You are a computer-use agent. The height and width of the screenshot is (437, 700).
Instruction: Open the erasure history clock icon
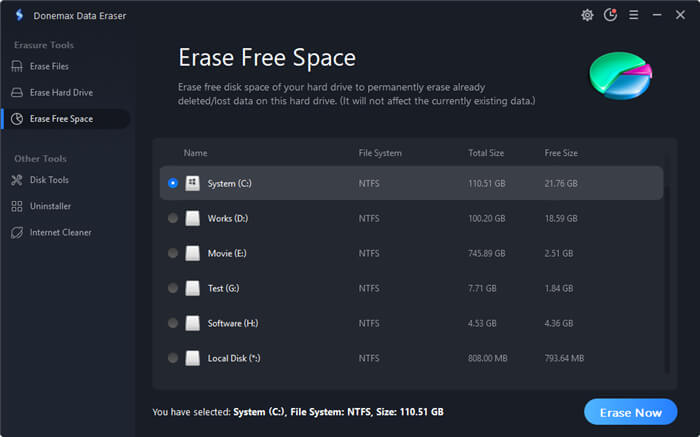coord(611,15)
